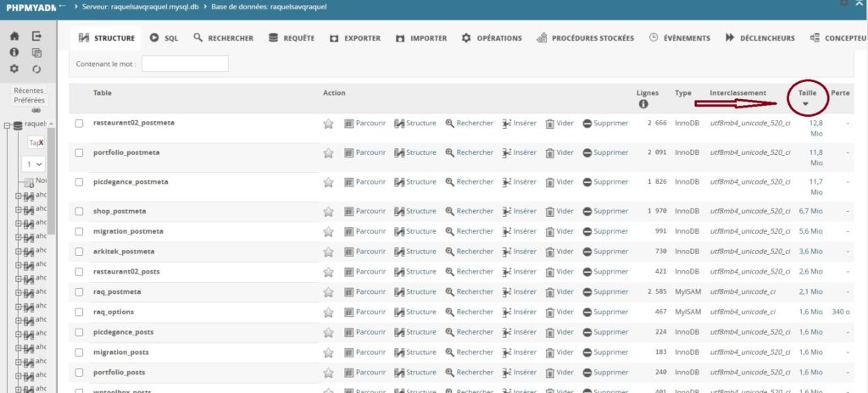868x393 pixels.
Task: Click the Lignes info help icon
Action: pos(643,104)
